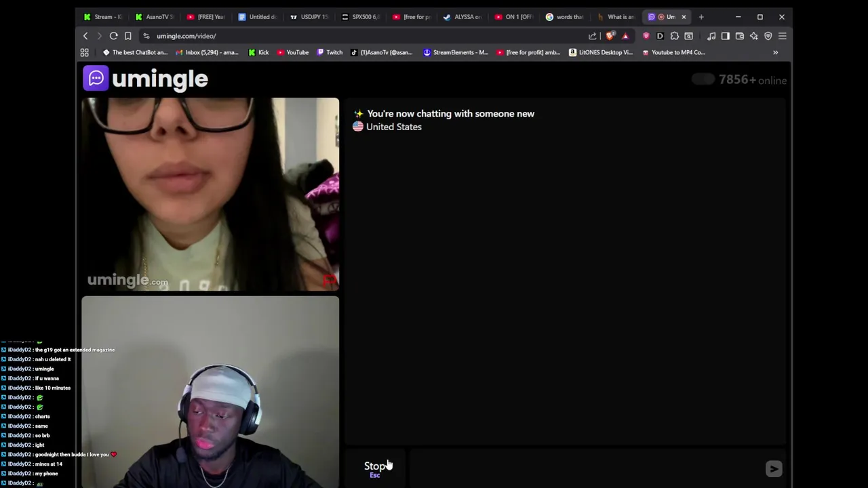Close the active Umingle tab
Viewport: 868px width, 488px height.
[684, 17]
